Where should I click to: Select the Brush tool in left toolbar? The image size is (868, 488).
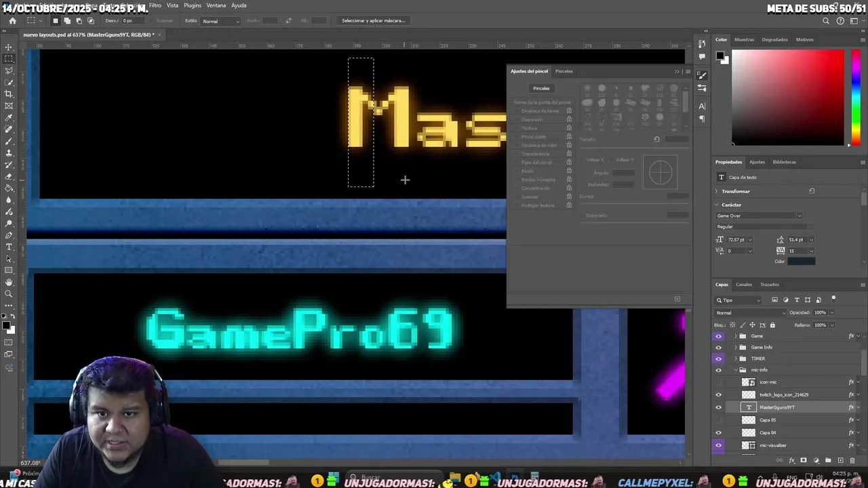tap(9, 142)
